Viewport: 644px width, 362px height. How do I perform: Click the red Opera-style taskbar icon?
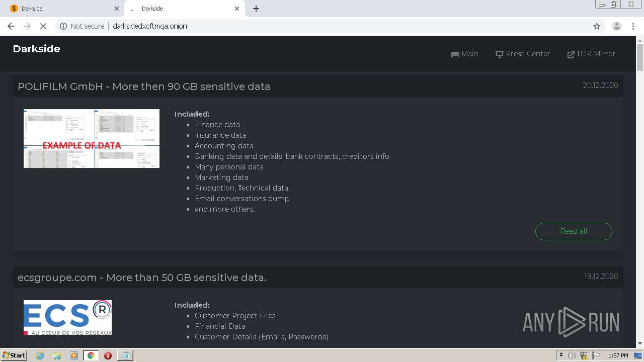(x=108, y=355)
